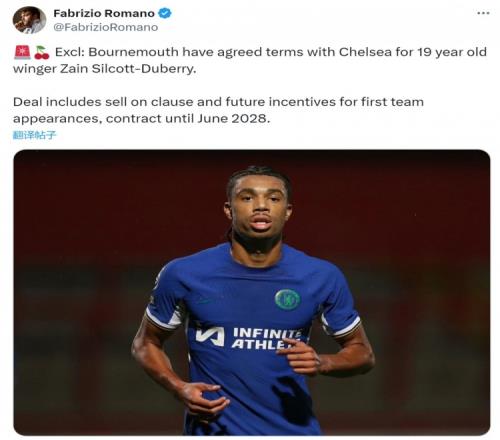This screenshot has height=440, width=500.
Task: Click the word Chelsea in the tweet text
Action: click(365, 52)
